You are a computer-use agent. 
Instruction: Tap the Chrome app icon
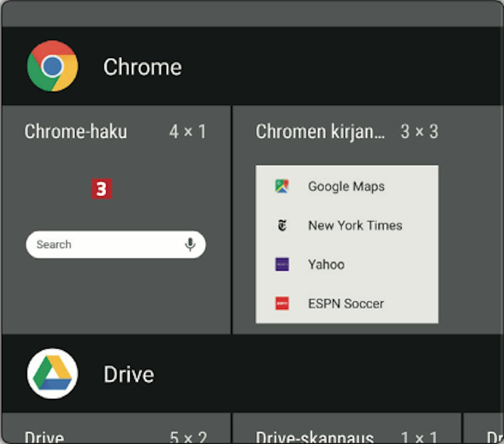click(53, 66)
